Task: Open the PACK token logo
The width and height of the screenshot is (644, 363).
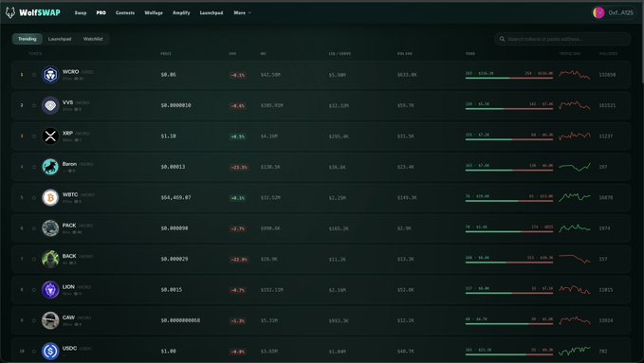Action: click(x=50, y=228)
